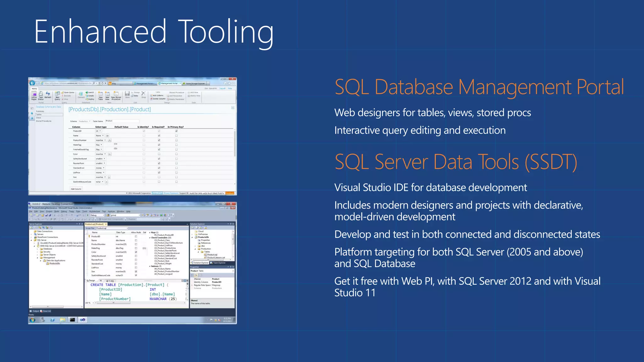Click the portal browser address bar
This screenshot has height=362, width=644.
[74, 83]
